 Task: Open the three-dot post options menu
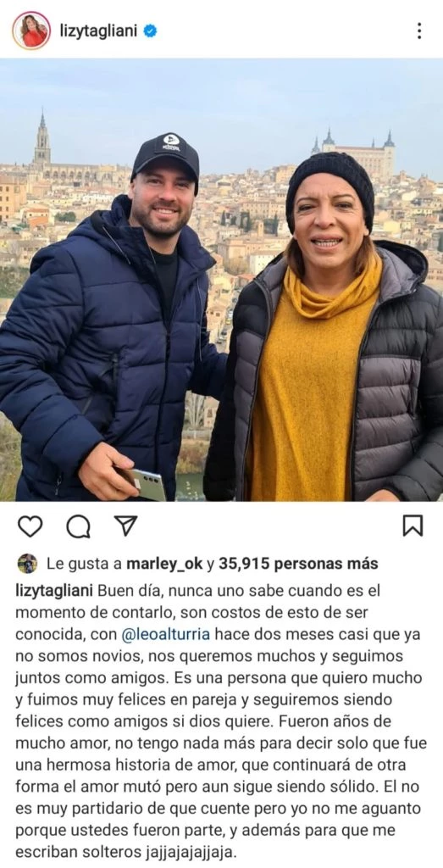tap(419, 31)
